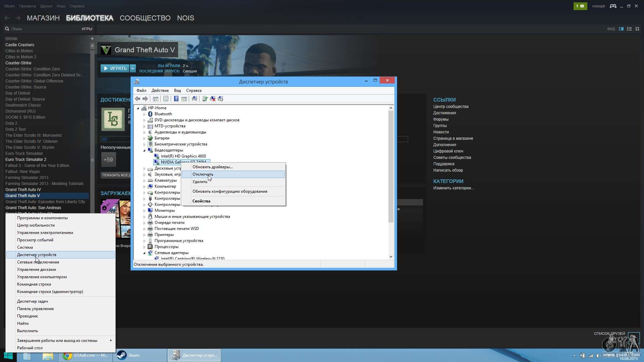
Task: Open Big Picture mode via gamepad icon
Action: [x=613, y=6]
